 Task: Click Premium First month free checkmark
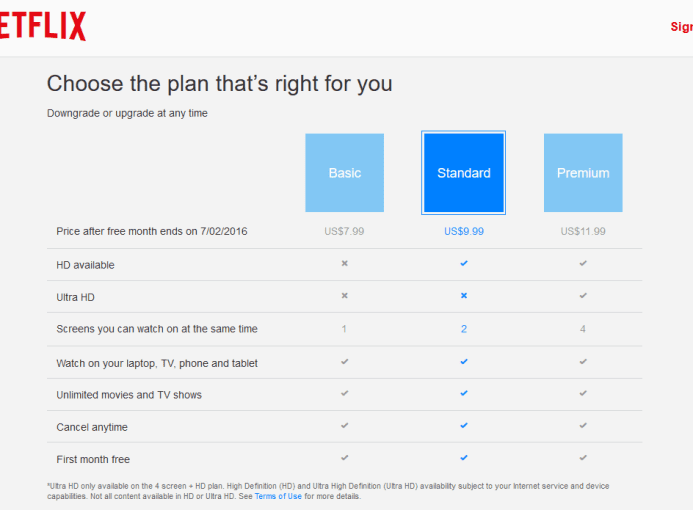point(583,458)
